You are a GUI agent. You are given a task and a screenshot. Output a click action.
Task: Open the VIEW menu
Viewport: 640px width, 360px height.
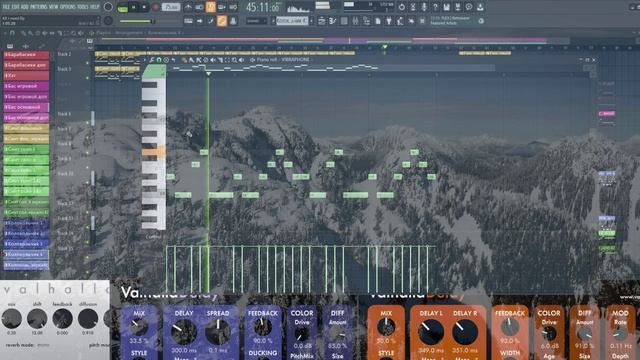coord(54,7)
